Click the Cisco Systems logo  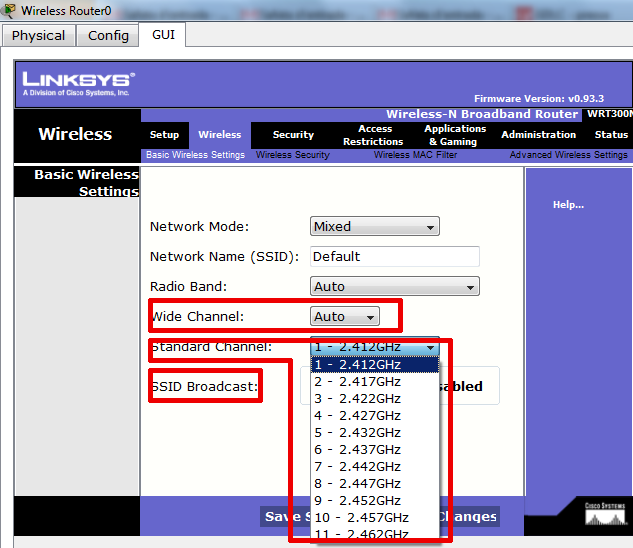tap(606, 513)
